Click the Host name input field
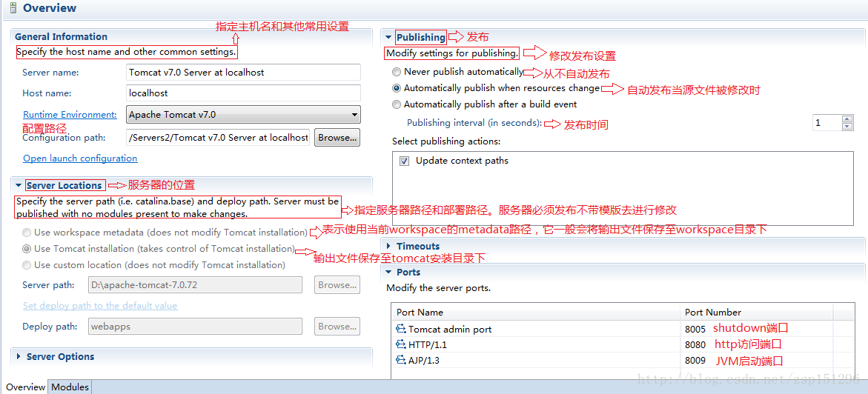Viewport: 868px width, 394px height. click(244, 93)
